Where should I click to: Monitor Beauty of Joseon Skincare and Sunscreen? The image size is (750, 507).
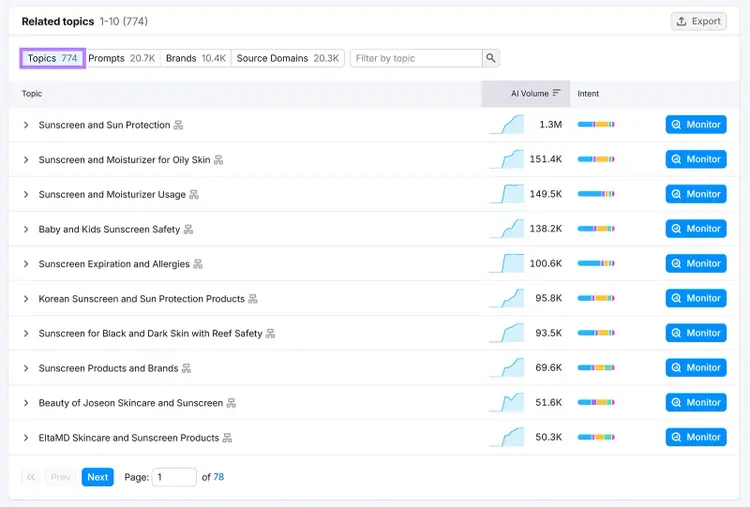pos(696,402)
